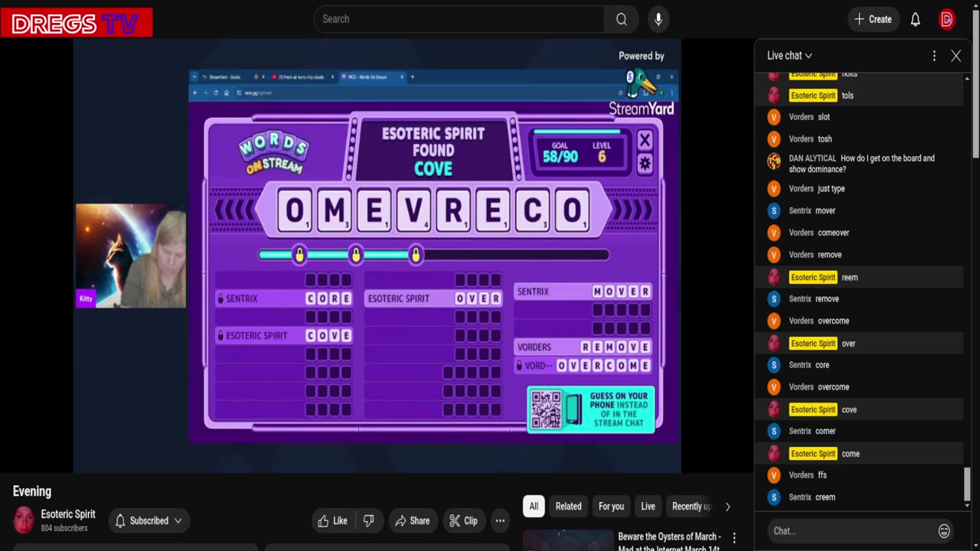Click the Level 6 indicator
The image size is (980, 551).
pyautogui.click(x=602, y=152)
